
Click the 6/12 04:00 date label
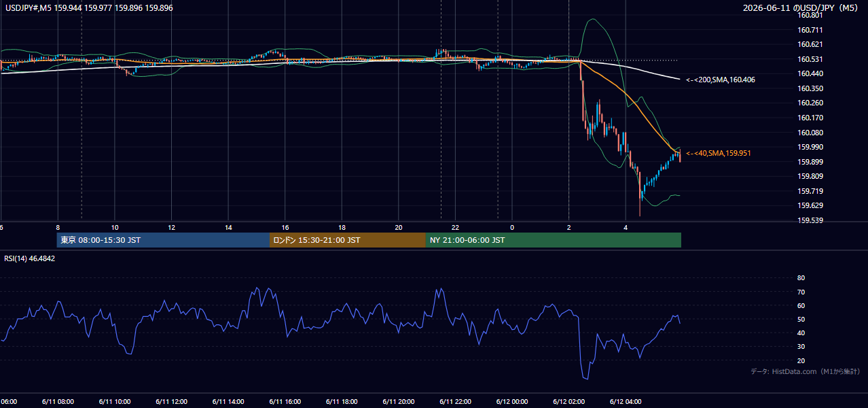(x=625, y=402)
